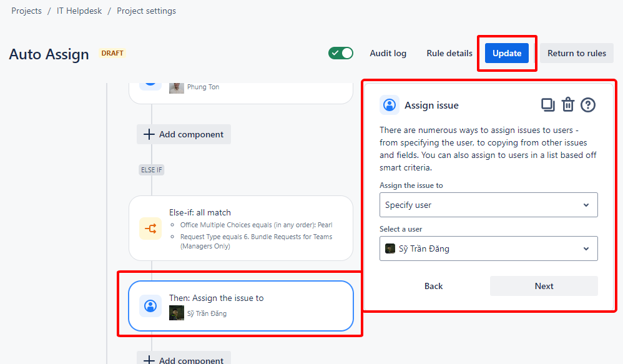Viewport: 623px width, 364px height.
Task: Click the Assign issue panel user icon
Action: (390, 105)
